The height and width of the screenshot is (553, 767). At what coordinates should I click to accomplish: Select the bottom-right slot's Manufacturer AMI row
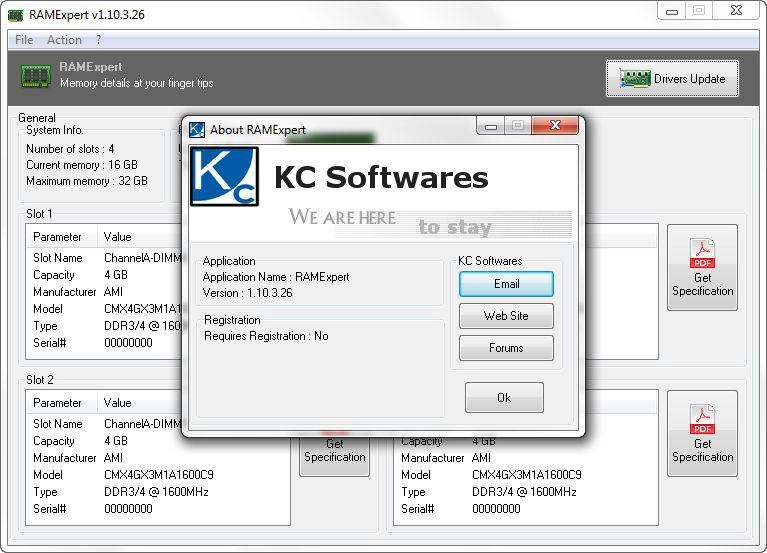coord(526,458)
